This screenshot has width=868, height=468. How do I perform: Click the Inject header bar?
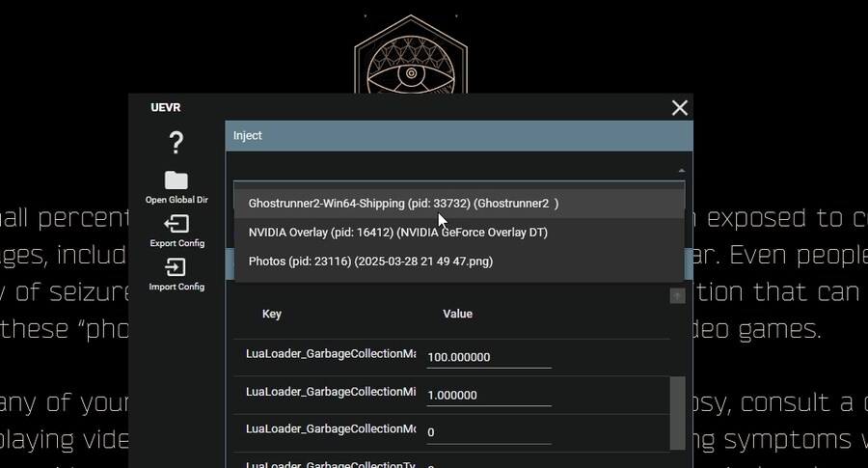point(459,136)
